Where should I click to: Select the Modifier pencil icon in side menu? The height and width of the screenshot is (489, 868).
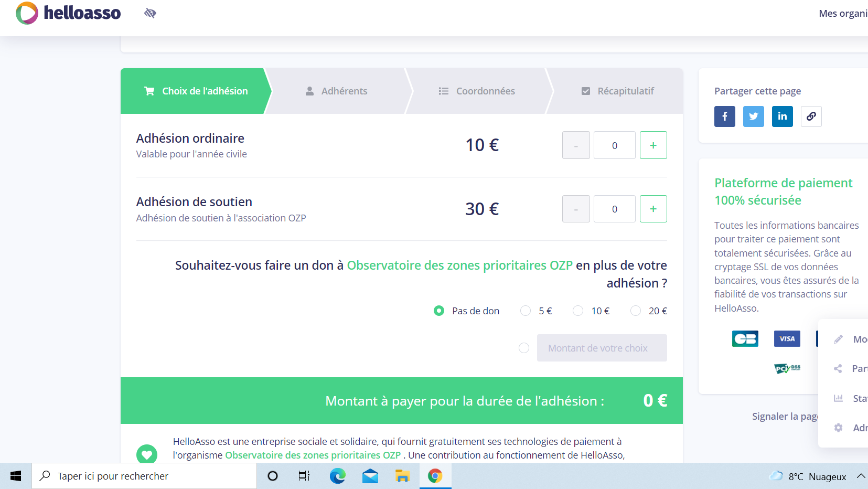click(838, 339)
